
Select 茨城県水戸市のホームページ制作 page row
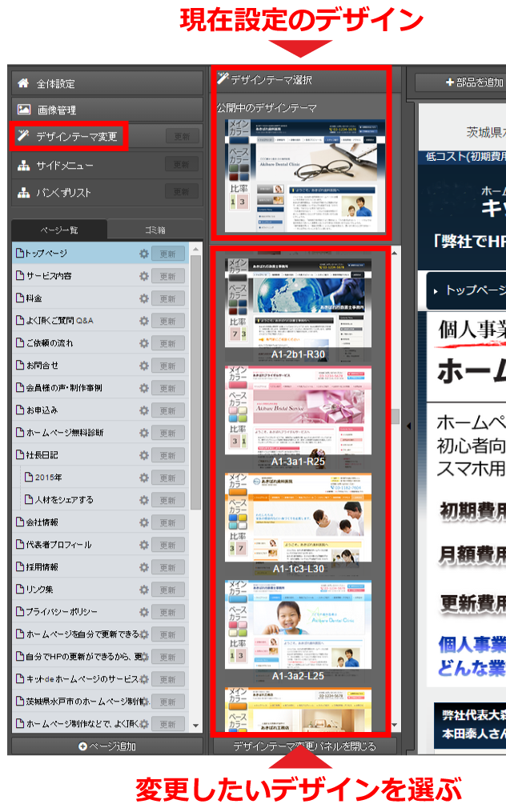point(100,701)
